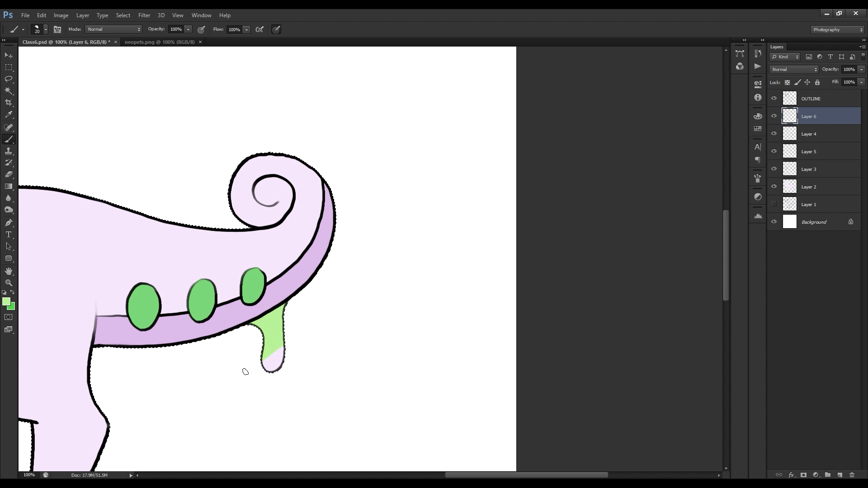Toggle pressure for size

(x=276, y=29)
